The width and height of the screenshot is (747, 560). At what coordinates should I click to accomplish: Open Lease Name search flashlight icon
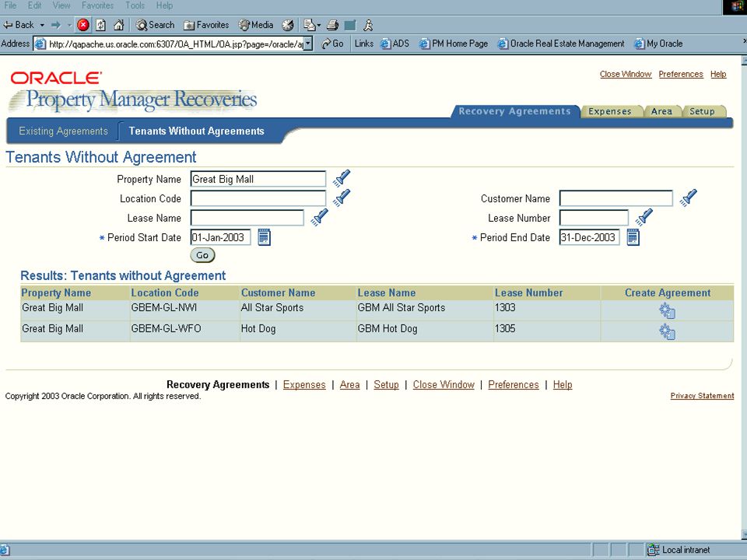coord(320,217)
